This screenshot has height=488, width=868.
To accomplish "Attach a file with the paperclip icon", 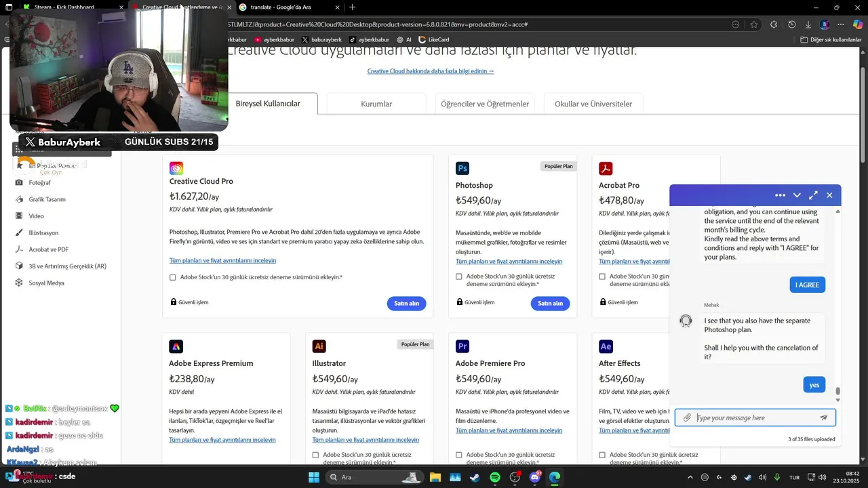I will [x=687, y=418].
